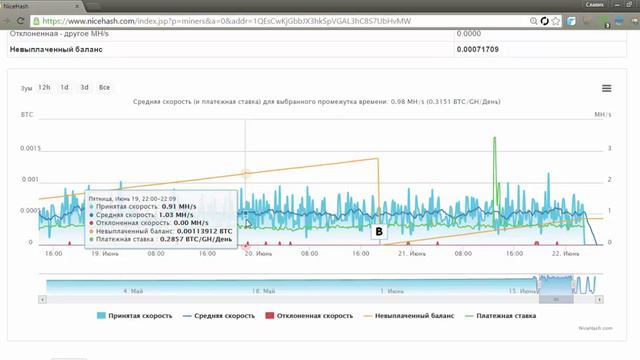Click the unpaid balance value 0.00071709
The width and height of the screenshot is (640, 360).
point(478,49)
